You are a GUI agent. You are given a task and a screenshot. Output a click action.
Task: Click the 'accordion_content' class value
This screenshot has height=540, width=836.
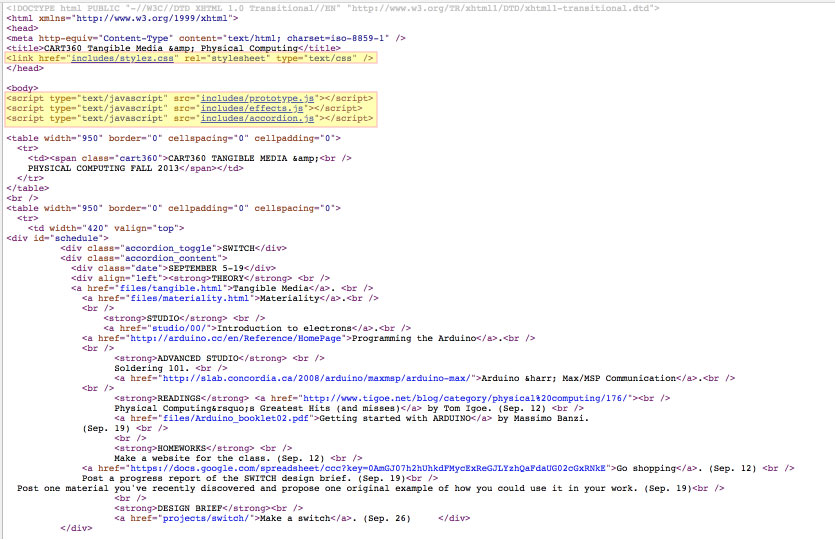pyautogui.click(x=173, y=259)
